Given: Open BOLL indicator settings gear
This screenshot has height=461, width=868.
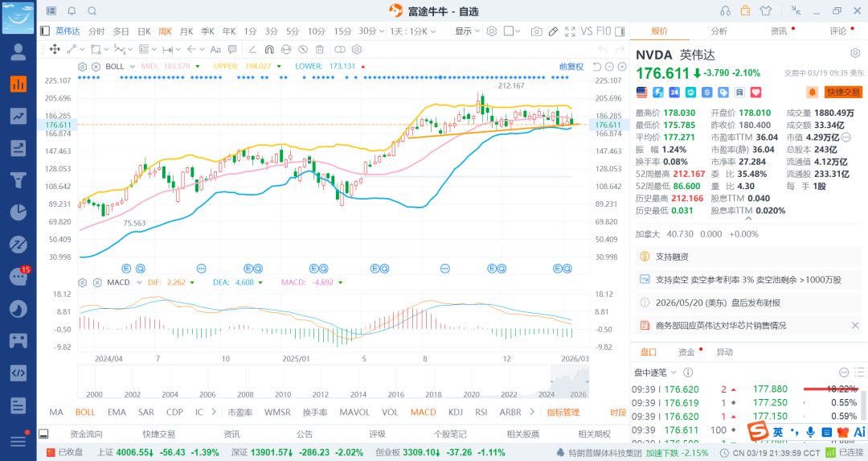Looking at the screenshot, I should tap(83, 66).
